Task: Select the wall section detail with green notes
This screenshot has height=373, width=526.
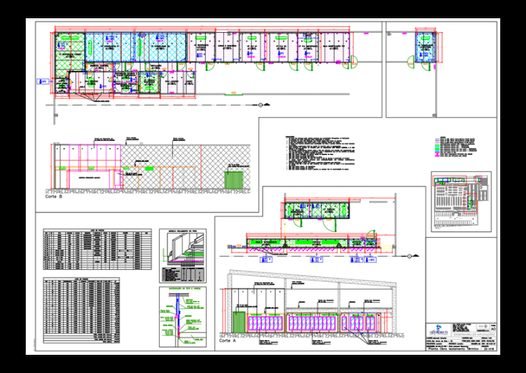Action: 183,317
